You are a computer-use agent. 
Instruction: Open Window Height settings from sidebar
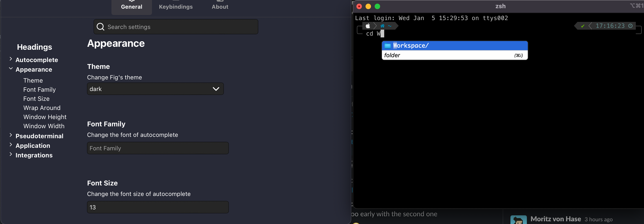click(x=45, y=117)
